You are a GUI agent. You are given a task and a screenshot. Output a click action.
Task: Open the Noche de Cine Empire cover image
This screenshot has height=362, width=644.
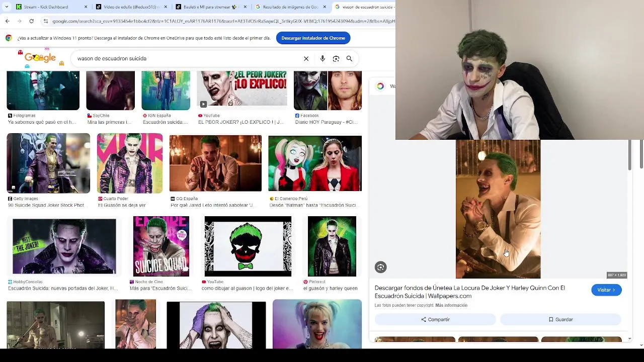pos(161,246)
